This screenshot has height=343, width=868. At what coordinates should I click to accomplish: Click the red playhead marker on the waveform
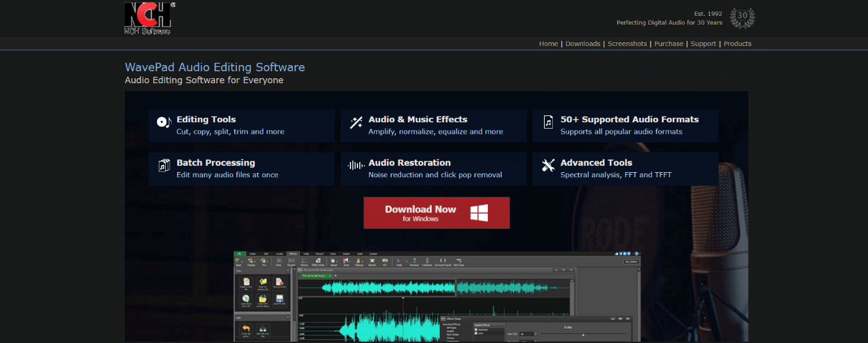(x=403, y=298)
